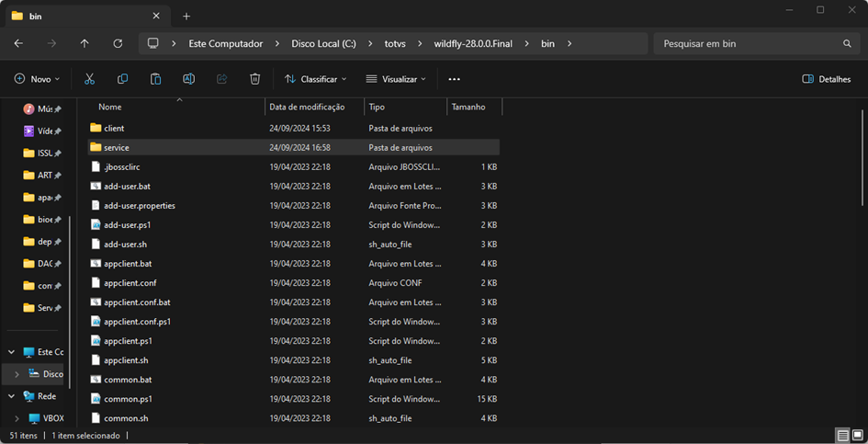
Task: Switch to details view in status bar
Action: pyautogui.click(x=842, y=435)
